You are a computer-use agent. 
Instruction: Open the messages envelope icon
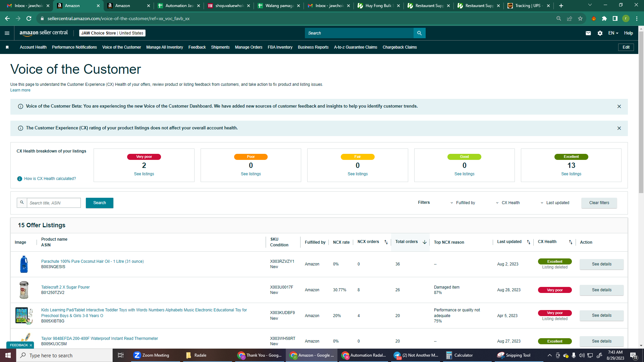(x=588, y=33)
